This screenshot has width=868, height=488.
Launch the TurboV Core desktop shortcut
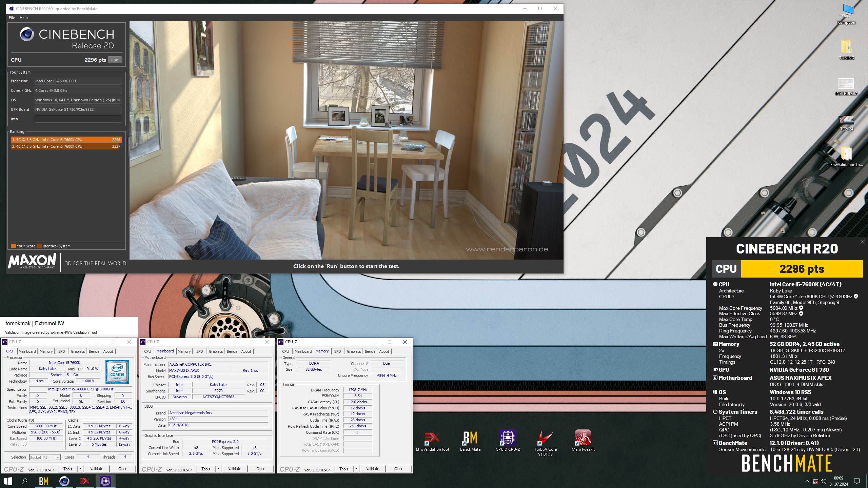point(545,443)
